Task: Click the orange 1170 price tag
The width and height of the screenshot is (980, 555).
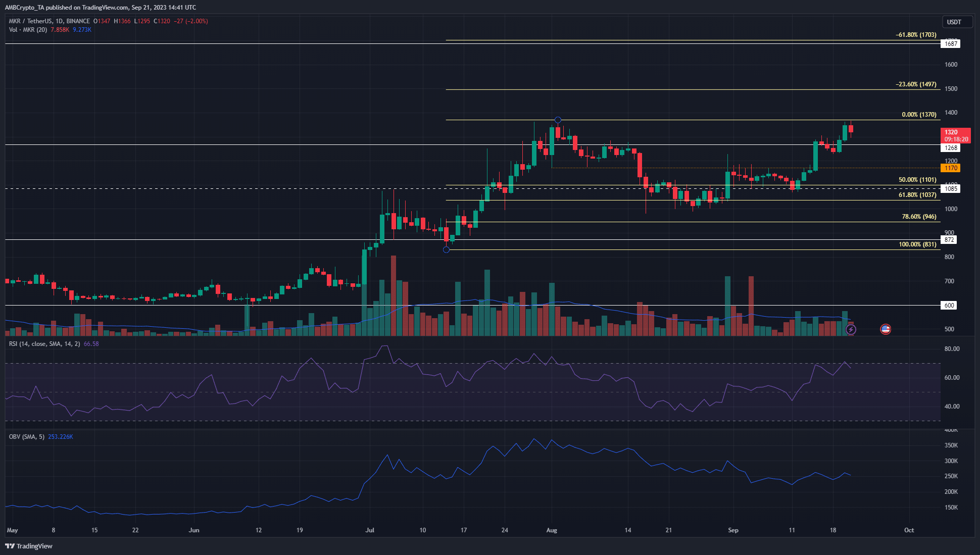Action: pos(950,168)
